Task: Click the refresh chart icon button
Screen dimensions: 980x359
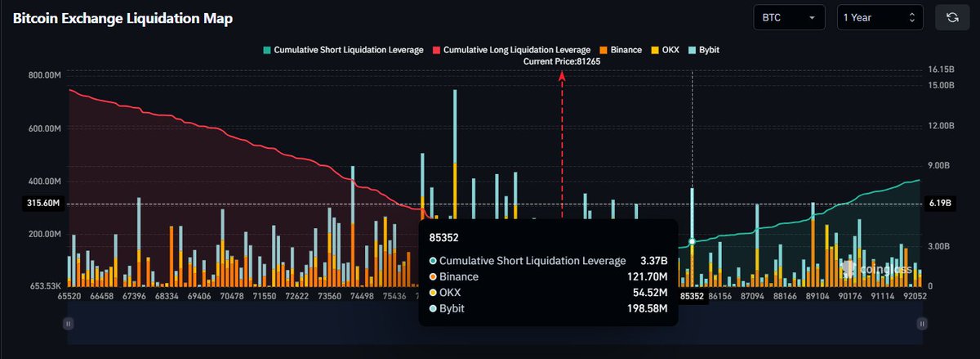Action: (x=953, y=17)
